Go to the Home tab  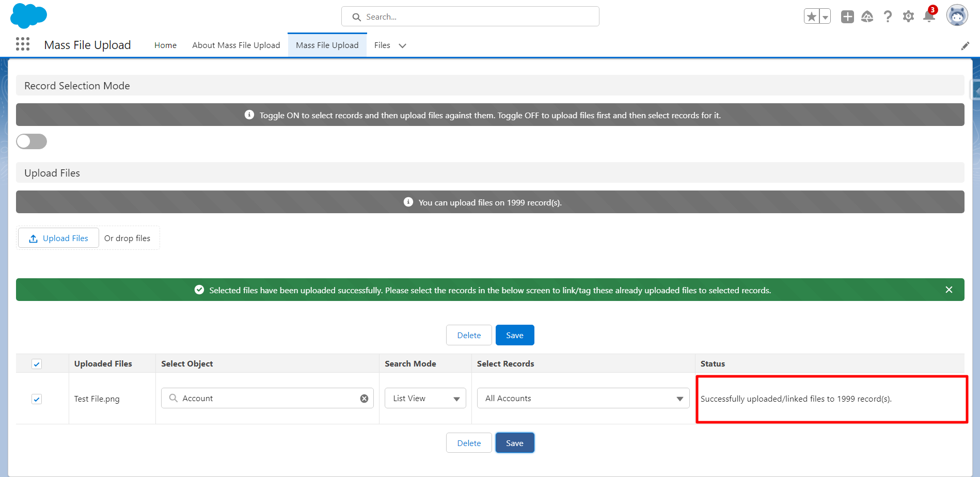click(x=165, y=45)
